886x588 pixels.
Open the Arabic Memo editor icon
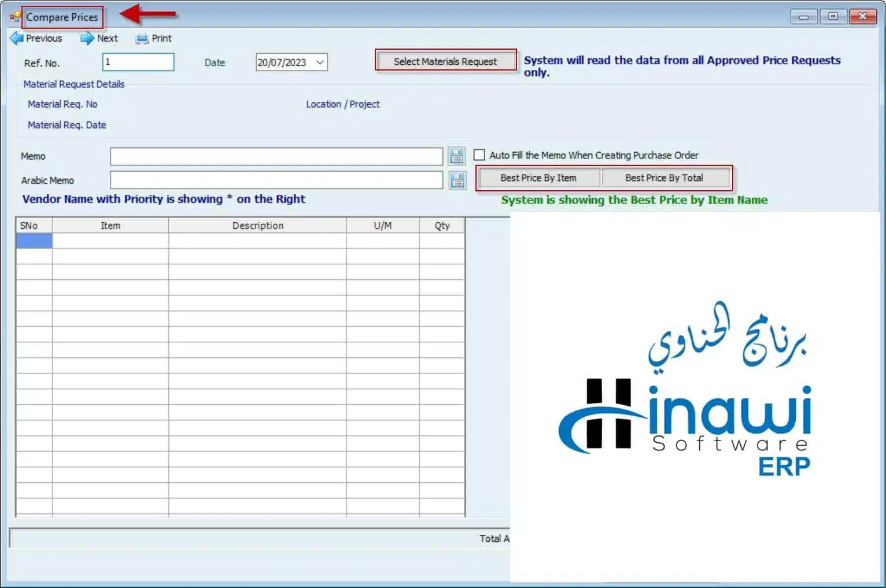click(x=457, y=180)
